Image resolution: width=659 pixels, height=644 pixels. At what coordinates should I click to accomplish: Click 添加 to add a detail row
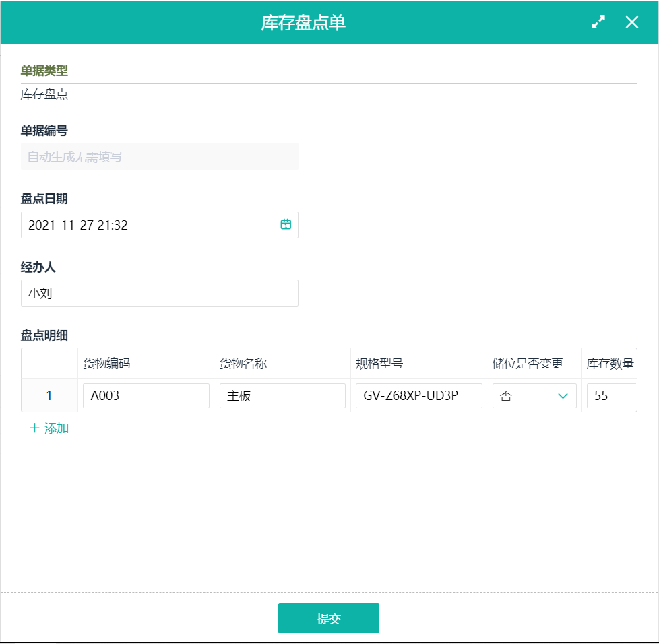(x=49, y=428)
